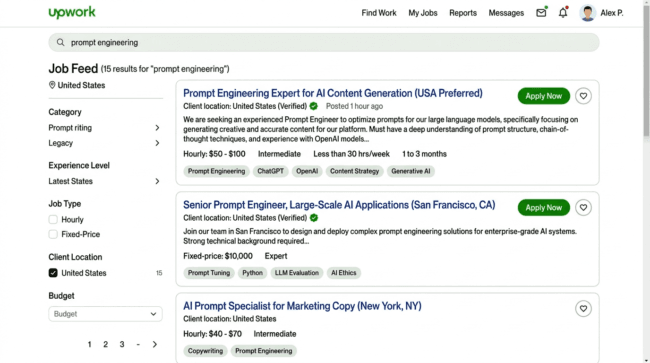
Task: Apply Now to Prompt Engineering Expert job
Action: pyautogui.click(x=543, y=96)
